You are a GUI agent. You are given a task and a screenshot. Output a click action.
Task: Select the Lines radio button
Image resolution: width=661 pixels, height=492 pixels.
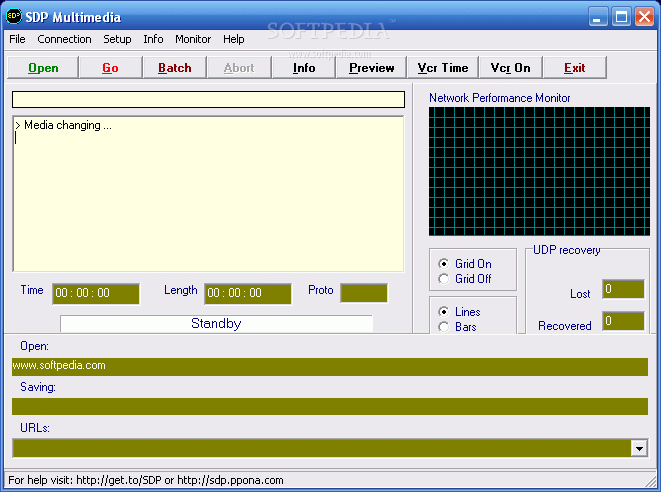443,312
